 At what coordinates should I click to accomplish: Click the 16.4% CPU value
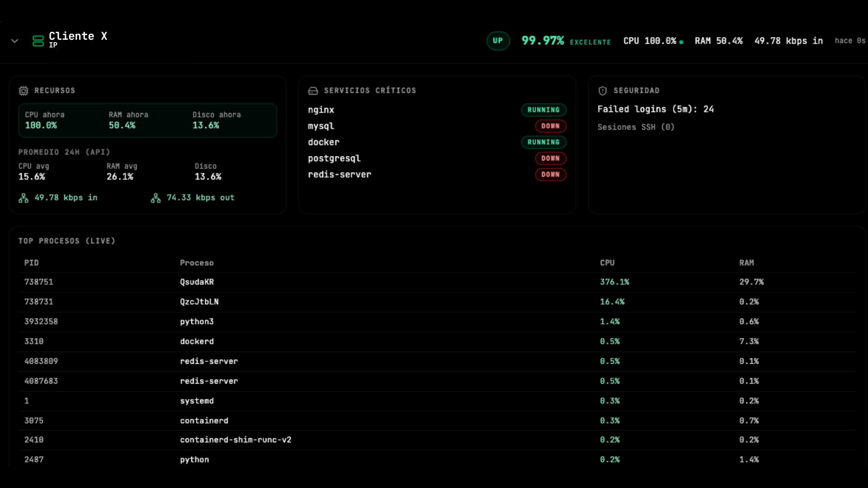[612, 302]
